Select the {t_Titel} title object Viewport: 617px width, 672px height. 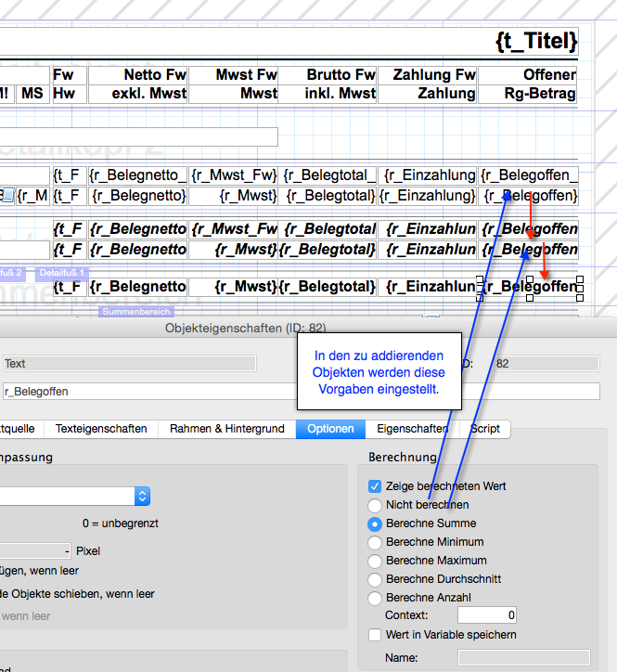(536, 41)
